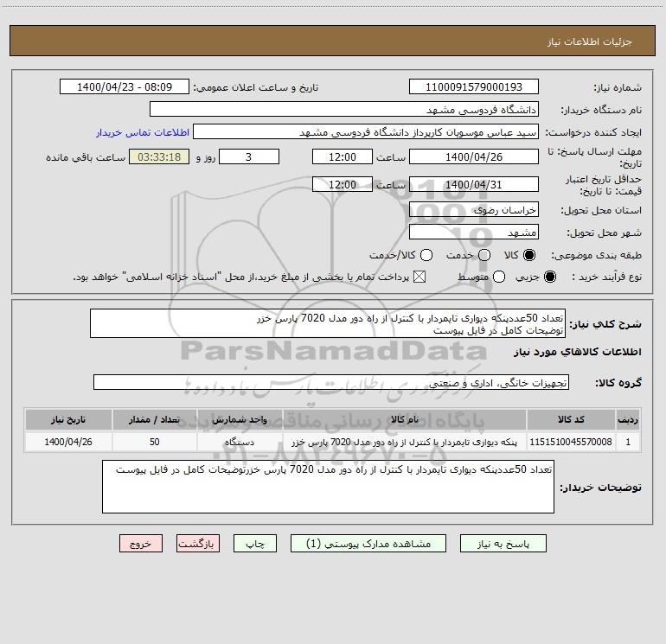Screen dimensions: 666x644
Task: Click the delivery province field خراسان رضوی
Action: point(474,210)
